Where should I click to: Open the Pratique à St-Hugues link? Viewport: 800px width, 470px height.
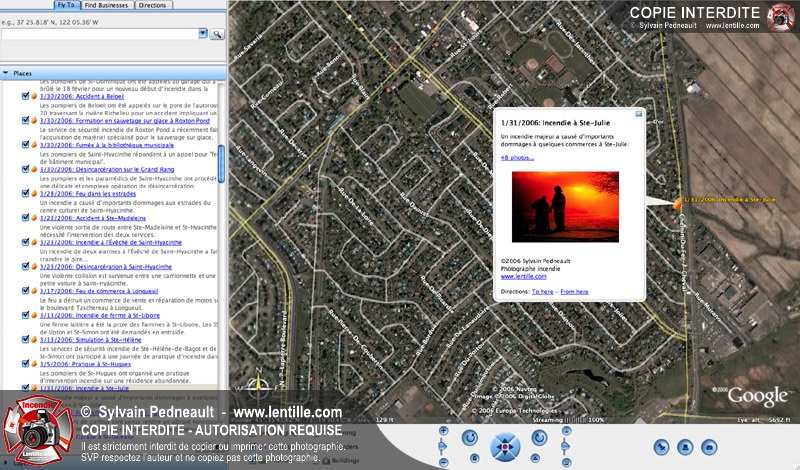(x=85, y=364)
